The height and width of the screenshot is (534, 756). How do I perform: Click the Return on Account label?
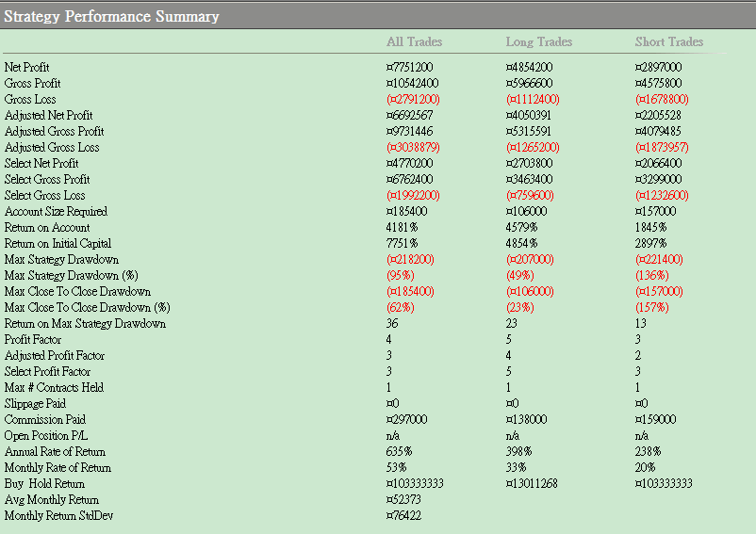coord(47,227)
